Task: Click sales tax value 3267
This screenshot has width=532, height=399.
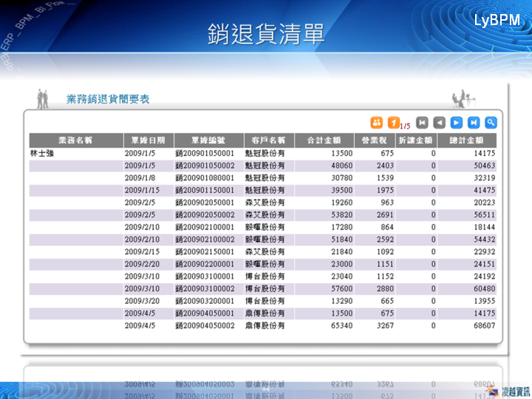Action: click(385, 326)
